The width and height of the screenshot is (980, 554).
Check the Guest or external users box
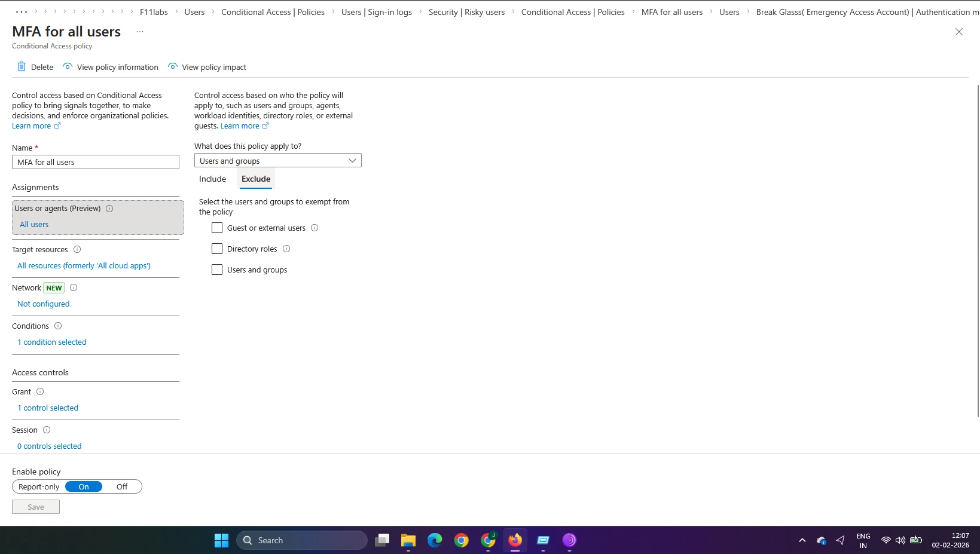coord(217,228)
